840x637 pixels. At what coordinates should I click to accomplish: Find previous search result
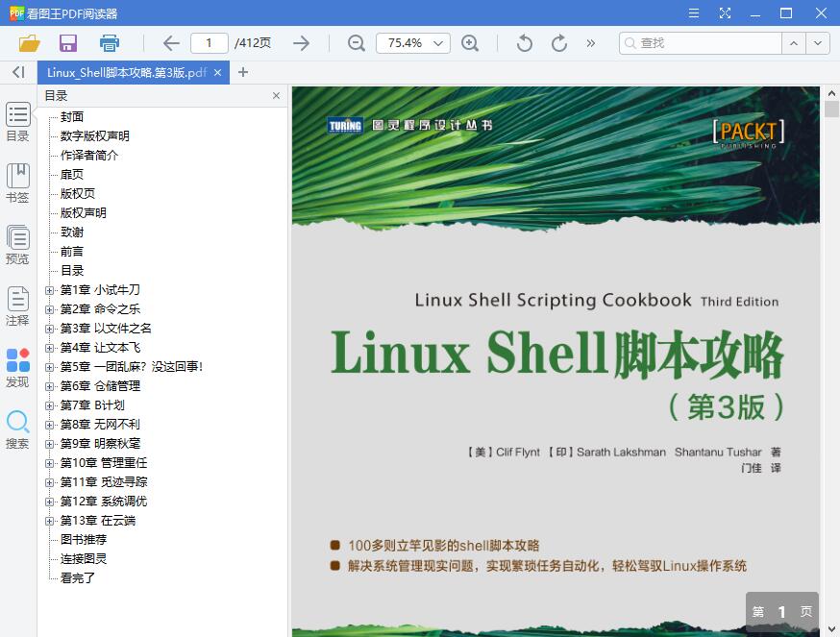(x=794, y=43)
